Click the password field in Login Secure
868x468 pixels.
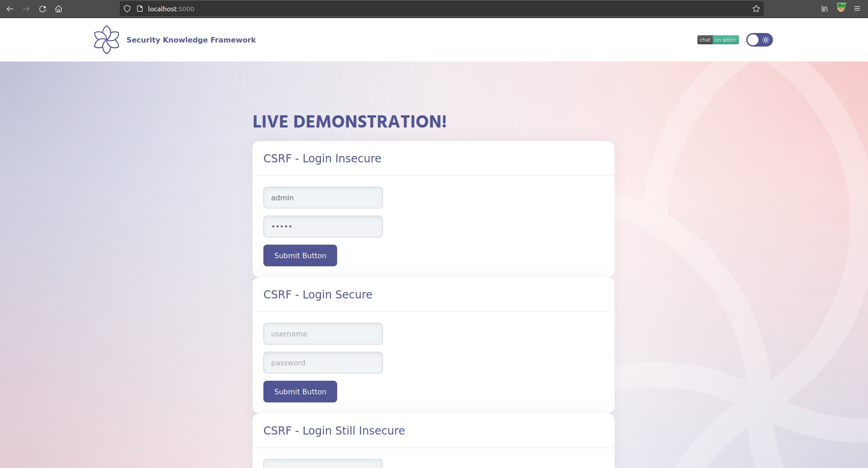[x=323, y=363]
